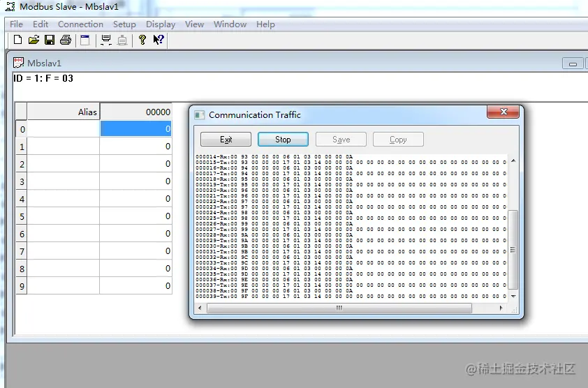Screen dimensions: 588x388
Task: Click the Communication Traffic dialog icon
Action: pyautogui.click(x=199, y=114)
